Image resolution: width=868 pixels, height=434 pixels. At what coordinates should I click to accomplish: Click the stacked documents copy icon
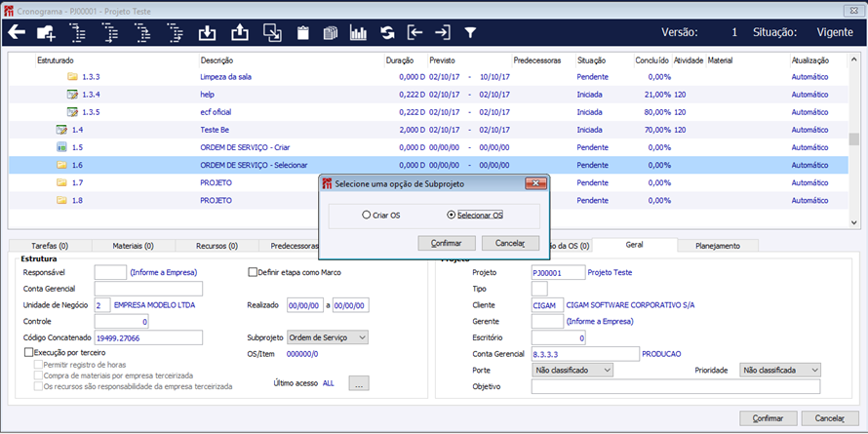331,33
